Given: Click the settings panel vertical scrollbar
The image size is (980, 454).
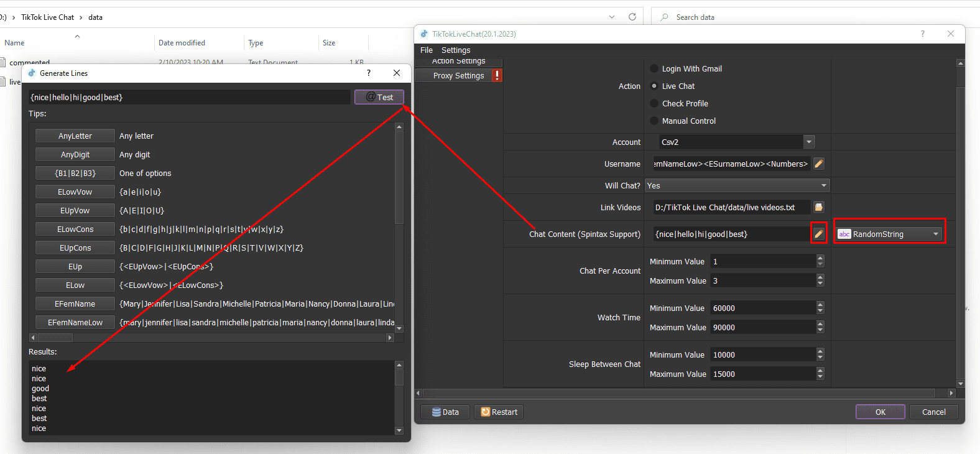Looking at the screenshot, I should pos(961,223).
